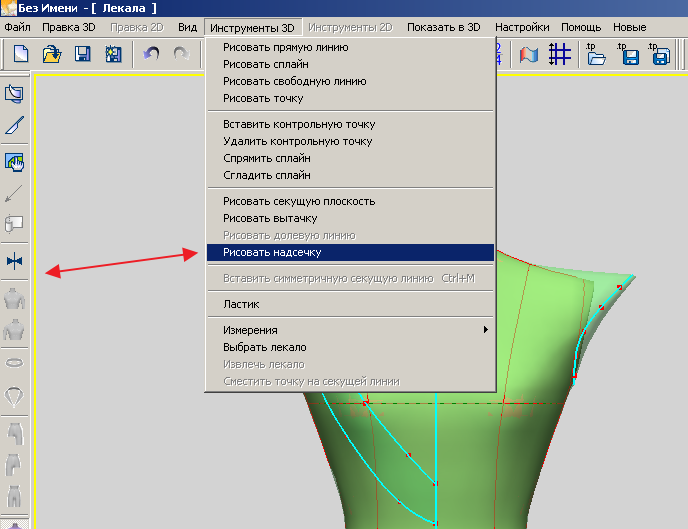Viewport: 688px width, 529px height.
Task: Open the Вид menu
Action: (x=187, y=27)
